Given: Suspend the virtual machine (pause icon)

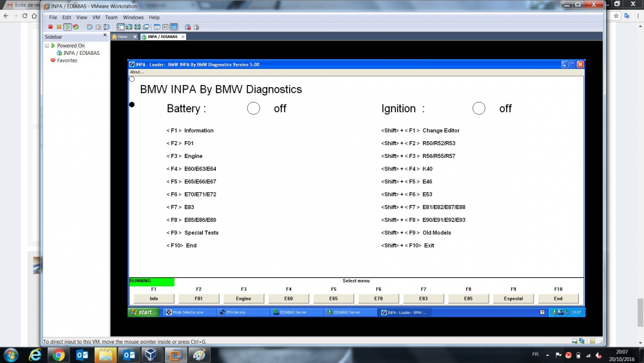Looking at the screenshot, I should [59, 26].
